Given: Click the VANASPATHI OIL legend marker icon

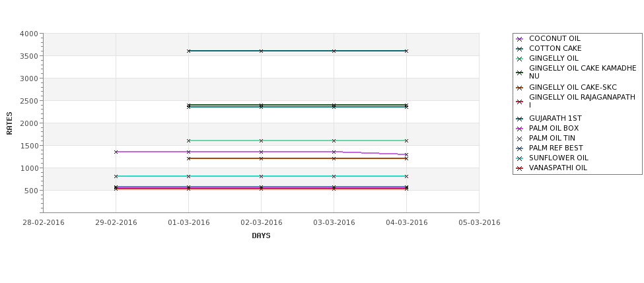Looking at the screenshot, I should point(520,168).
